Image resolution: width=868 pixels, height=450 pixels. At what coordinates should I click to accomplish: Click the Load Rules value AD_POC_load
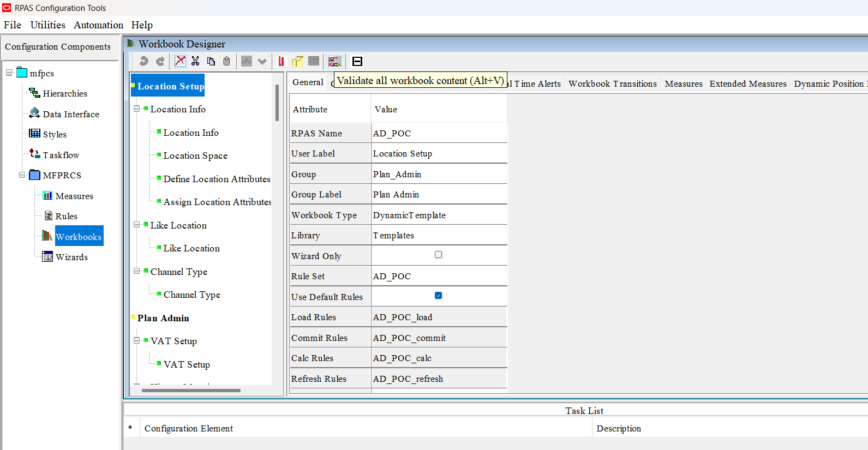(x=439, y=317)
